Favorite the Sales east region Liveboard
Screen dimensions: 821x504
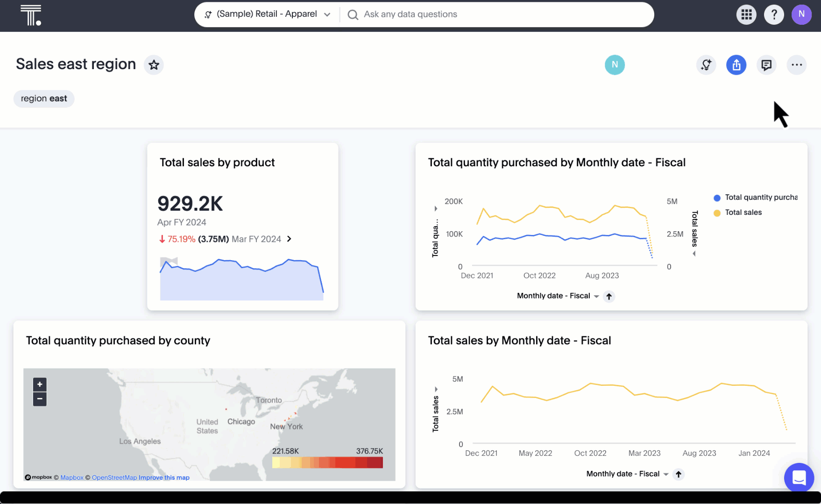pyautogui.click(x=154, y=65)
